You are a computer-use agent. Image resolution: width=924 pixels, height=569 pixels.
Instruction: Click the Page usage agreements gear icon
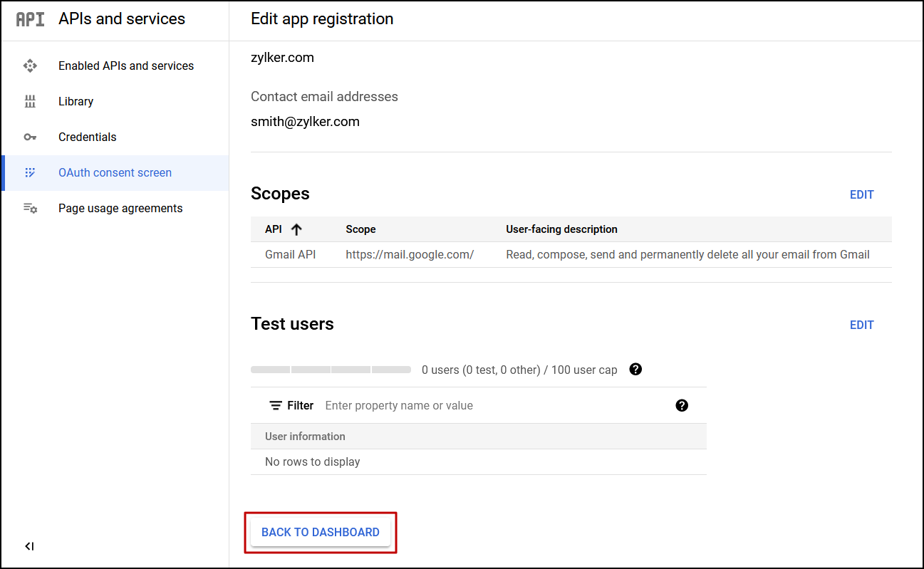30,208
